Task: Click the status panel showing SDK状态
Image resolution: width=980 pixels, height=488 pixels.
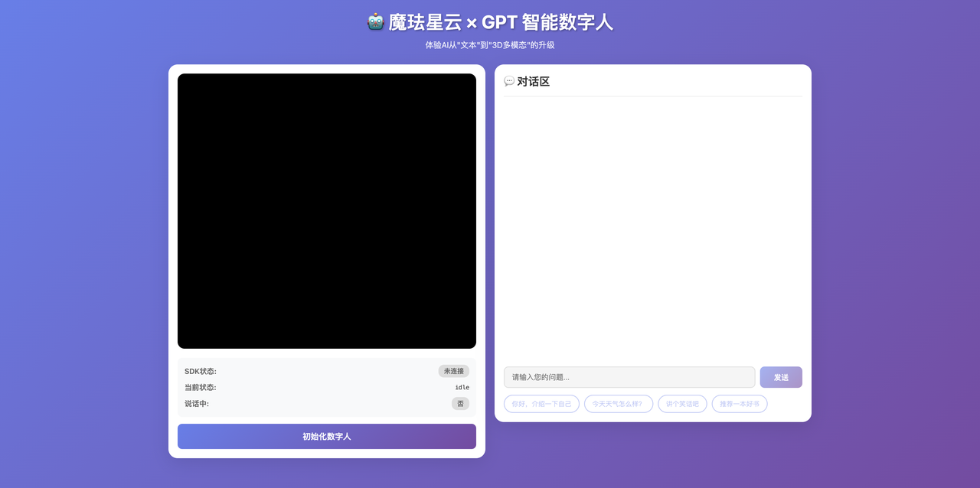Action: coord(326,387)
